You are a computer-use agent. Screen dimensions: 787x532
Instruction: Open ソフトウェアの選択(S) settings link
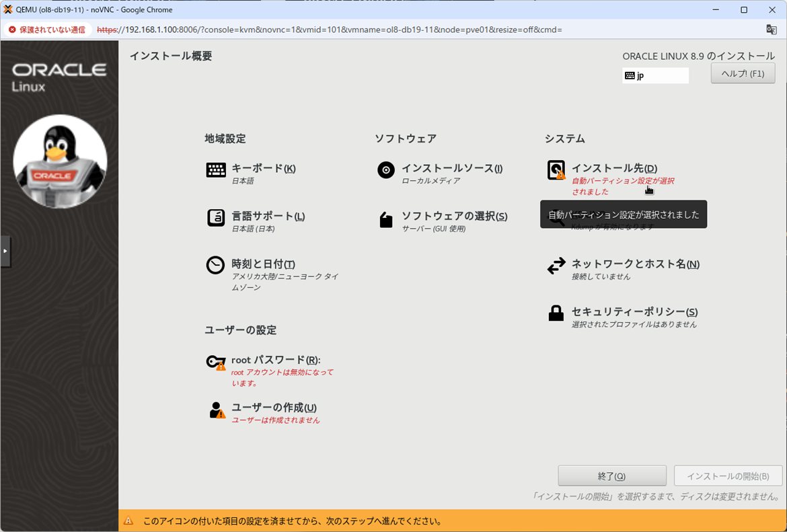point(454,217)
